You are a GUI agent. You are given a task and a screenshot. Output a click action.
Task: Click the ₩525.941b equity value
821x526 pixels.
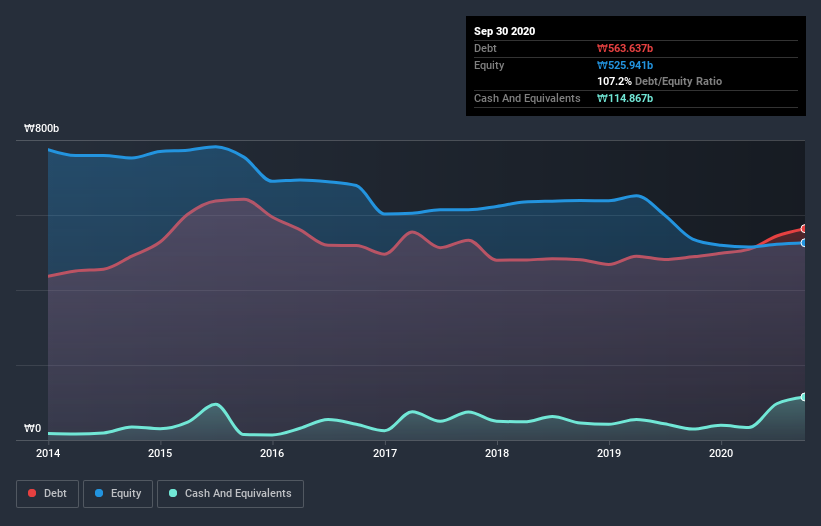pos(625,65)
